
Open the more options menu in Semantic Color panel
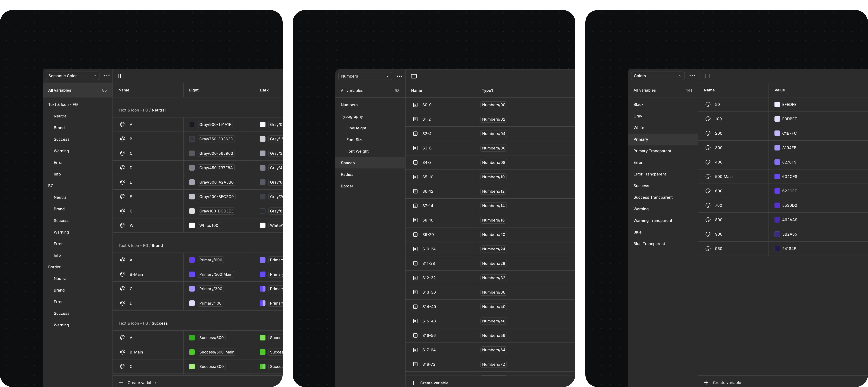(x=107, y=76)
